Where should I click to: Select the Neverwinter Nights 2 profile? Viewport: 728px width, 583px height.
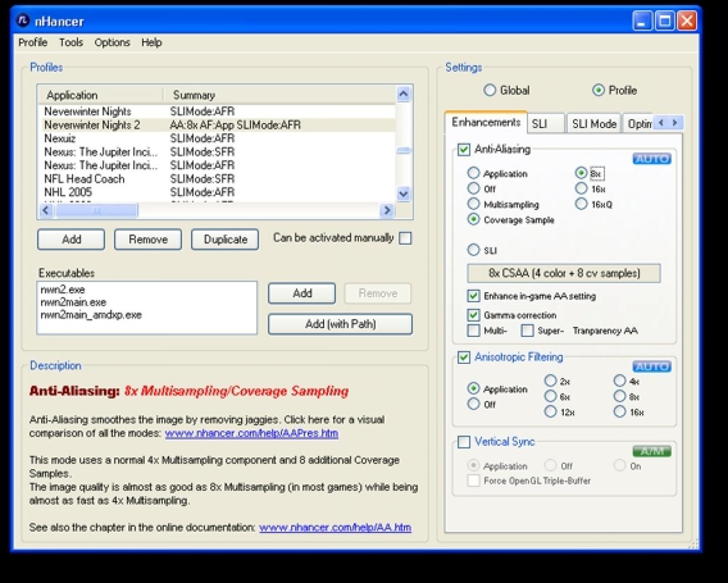tap(216, 125)
